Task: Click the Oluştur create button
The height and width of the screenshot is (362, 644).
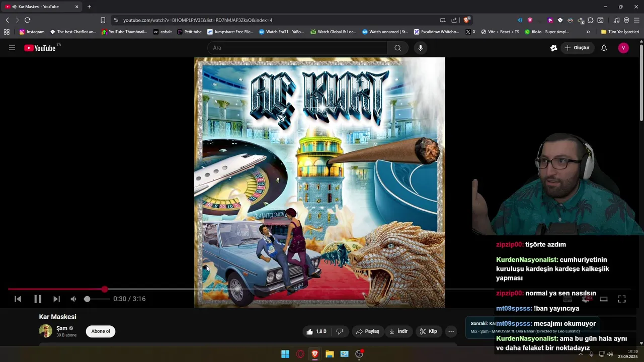Action: point(577,48)
